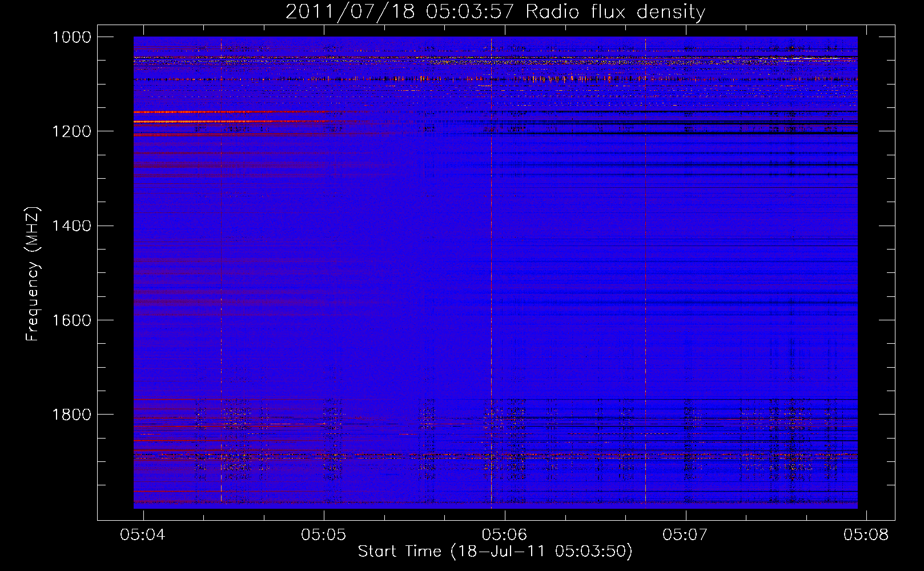Click the 05:05 time tick label

(324, 534)
